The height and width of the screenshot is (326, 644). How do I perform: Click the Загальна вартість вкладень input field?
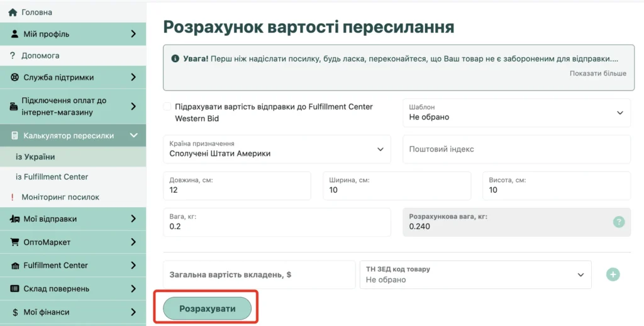(259, 274)
